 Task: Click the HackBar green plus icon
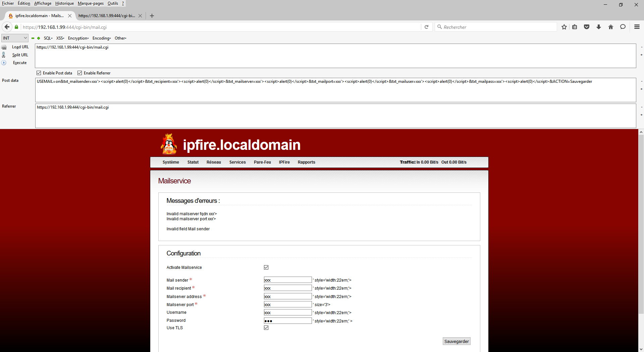tap(39, 38)
